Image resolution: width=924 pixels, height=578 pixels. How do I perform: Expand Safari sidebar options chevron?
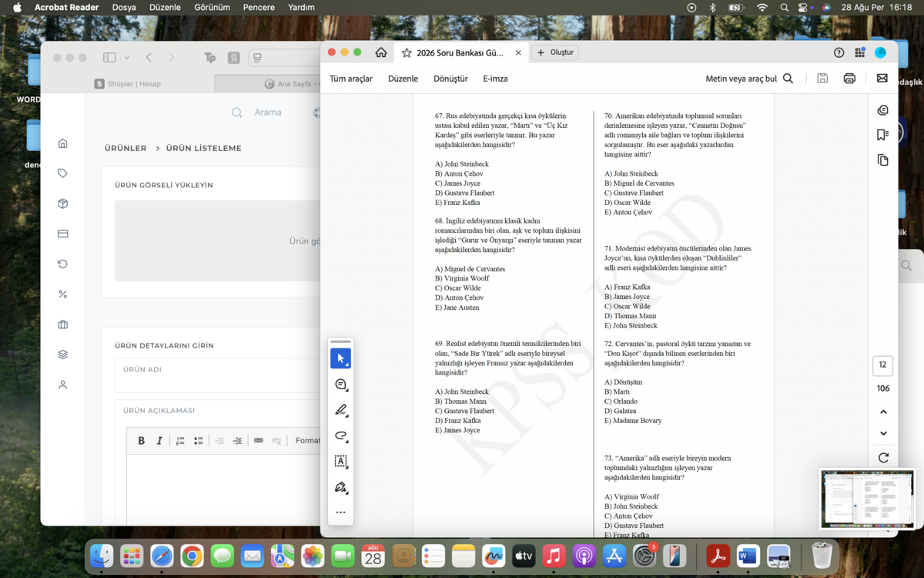127,58
